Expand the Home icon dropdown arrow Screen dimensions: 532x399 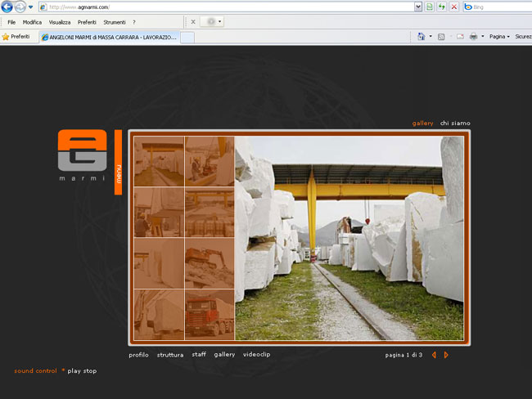click(431, 37)
